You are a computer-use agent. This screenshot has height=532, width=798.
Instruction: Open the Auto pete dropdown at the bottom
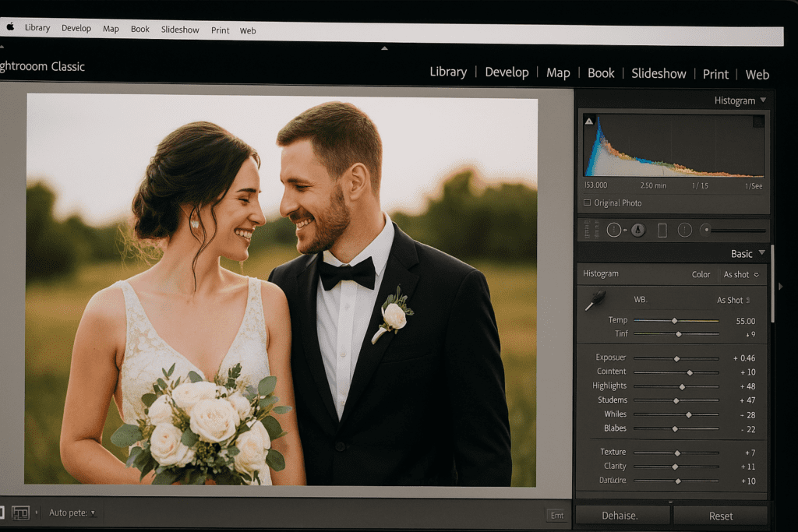[x=69, y=513]
